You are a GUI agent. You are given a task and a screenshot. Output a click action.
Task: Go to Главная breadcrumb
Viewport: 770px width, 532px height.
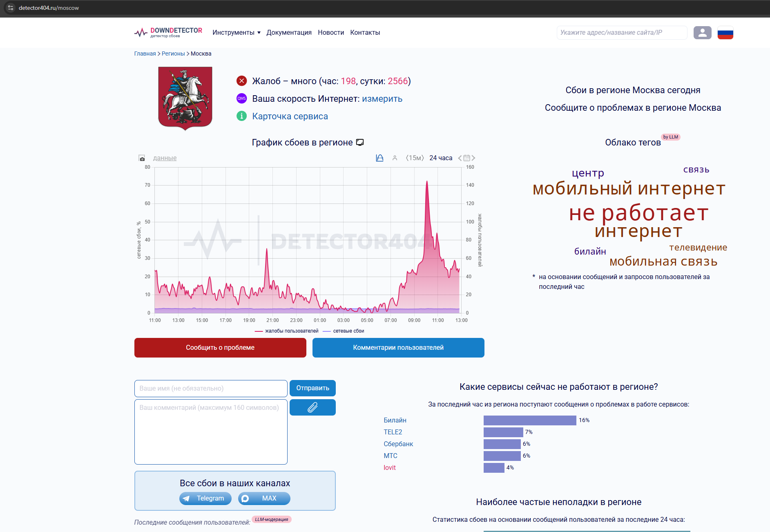pyautogui.click(x=145, y=54)
